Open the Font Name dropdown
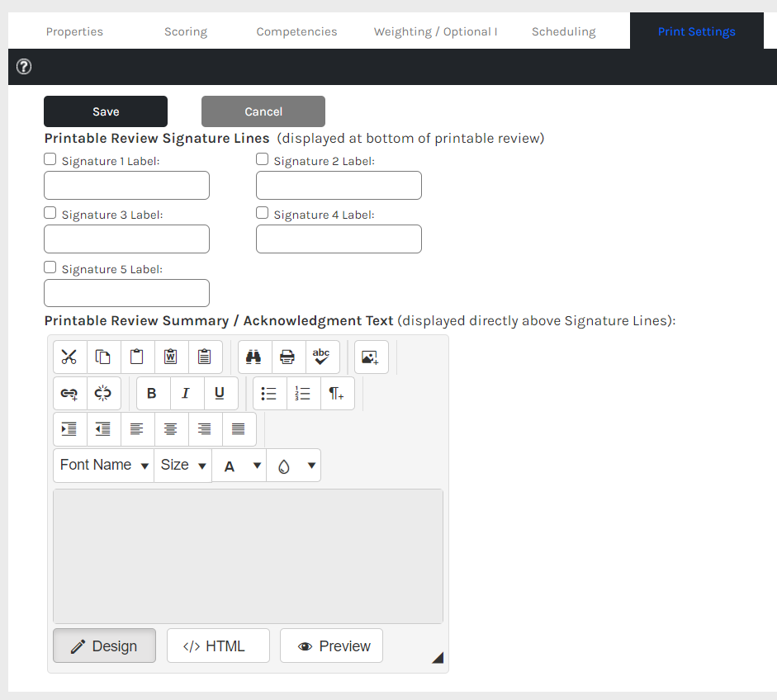777x700 pixels. [103, 466]
